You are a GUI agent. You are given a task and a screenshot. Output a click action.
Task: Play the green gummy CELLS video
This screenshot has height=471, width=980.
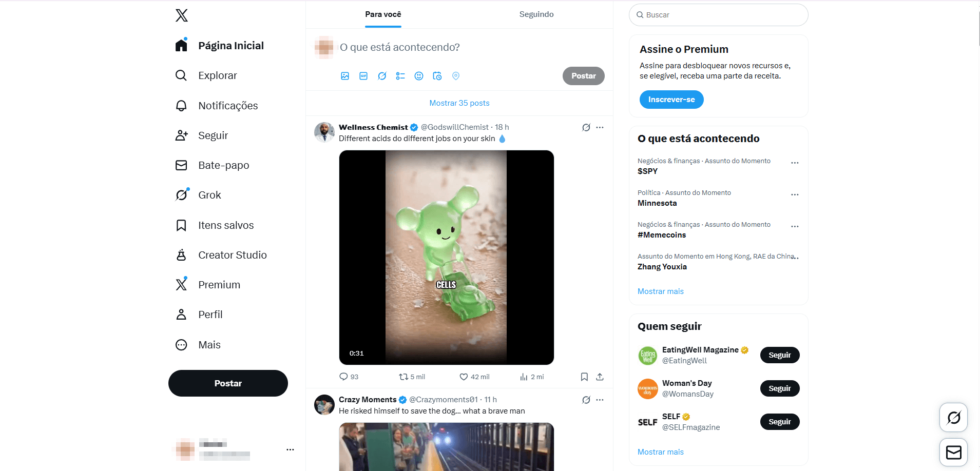pos(446,257)
